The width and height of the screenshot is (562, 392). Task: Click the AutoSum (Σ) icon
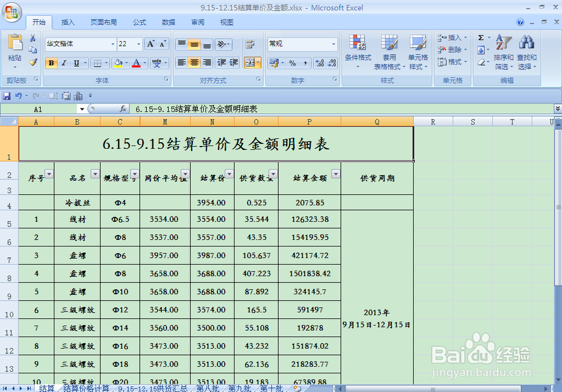point(481,37)
